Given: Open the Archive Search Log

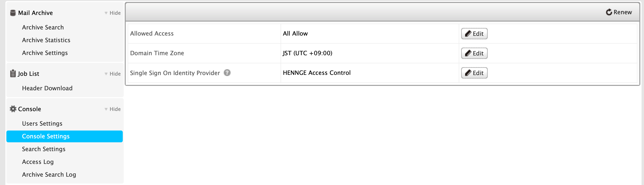Looking at the screenshot, I should (49, 174).
